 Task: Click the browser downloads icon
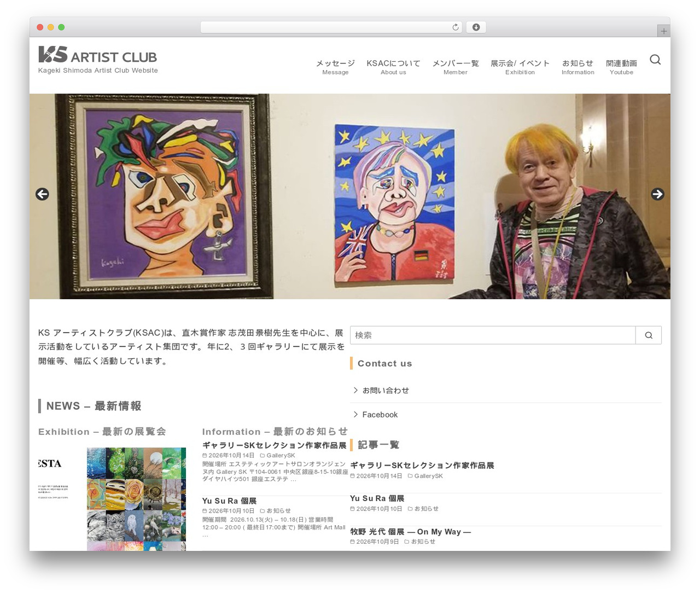point(476,27)
